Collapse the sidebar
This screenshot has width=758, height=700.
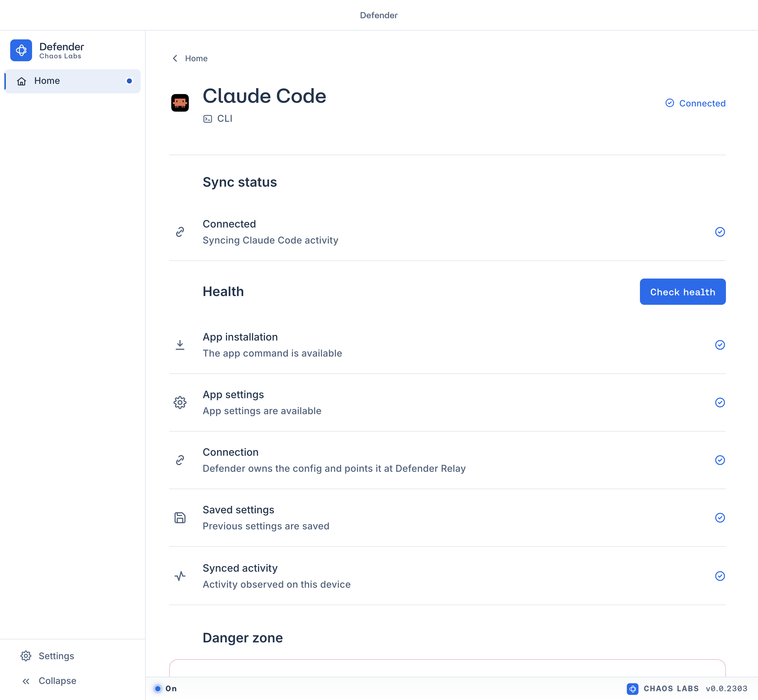(x=72, y=681)
